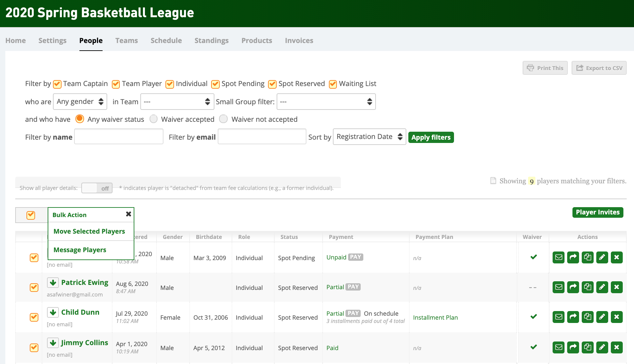Remove Child Dunn with X icon
Image resolution: width=634 pixels, height=364 pixels.
click(617, 317)
